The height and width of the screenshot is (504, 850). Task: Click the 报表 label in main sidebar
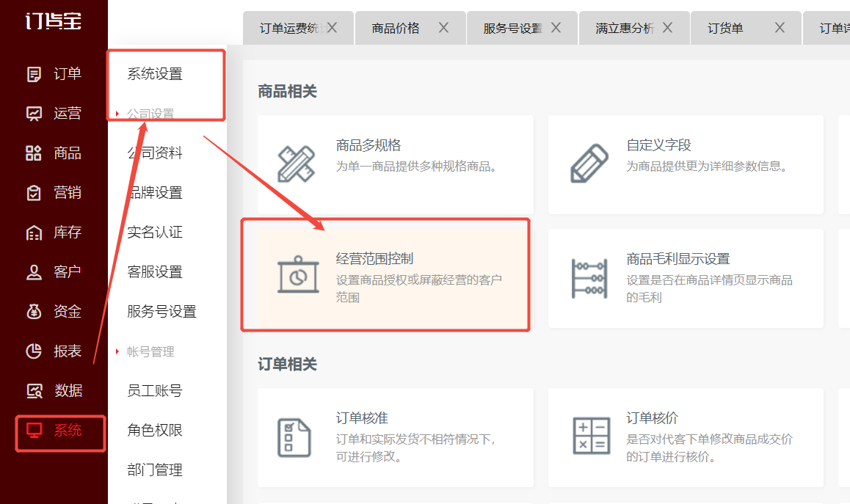[x=68, y=351]
